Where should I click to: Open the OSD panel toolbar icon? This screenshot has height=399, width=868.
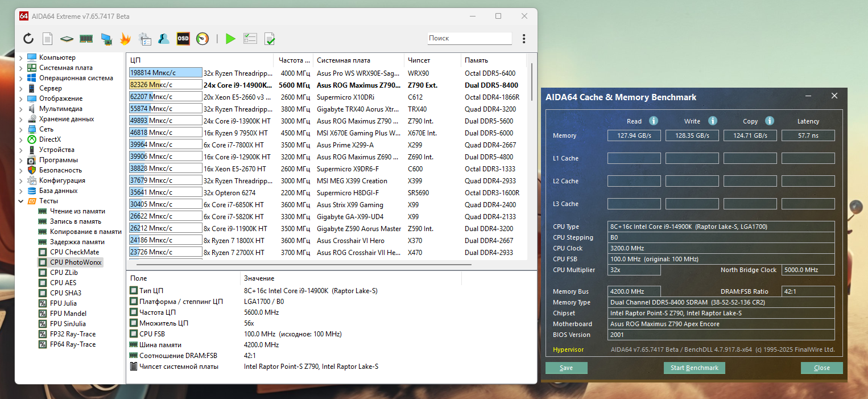click(183, 39)
